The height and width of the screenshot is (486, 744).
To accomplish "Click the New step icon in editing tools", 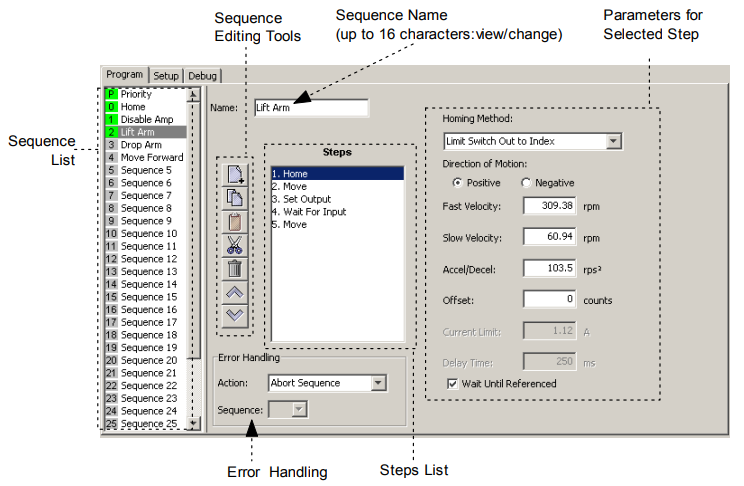I will (235, 174).
